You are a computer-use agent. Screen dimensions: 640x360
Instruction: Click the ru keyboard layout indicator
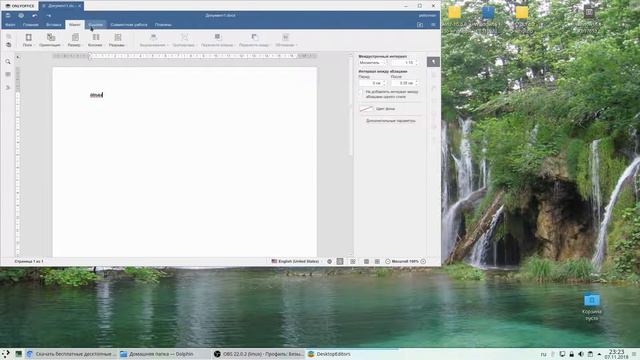(543, 354)
